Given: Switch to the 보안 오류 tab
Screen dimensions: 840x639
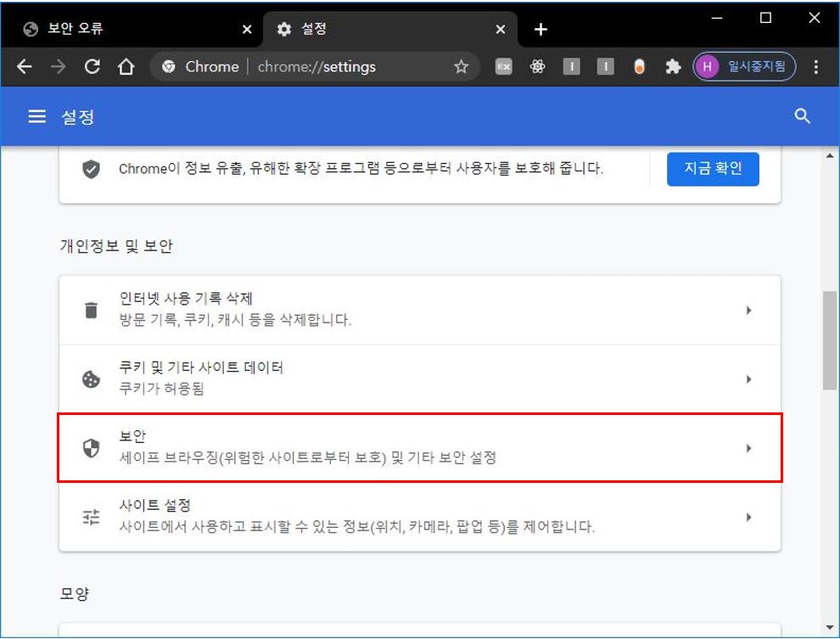Looking at the screenshot, I should point(132,29).
